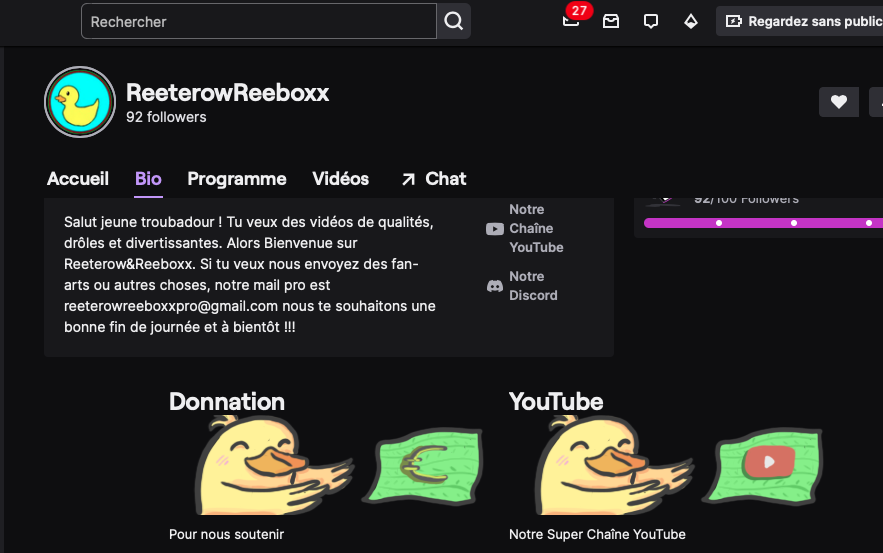Click the search magnifier button
Screen dimensions: 883x553
[x=454, y=21]
